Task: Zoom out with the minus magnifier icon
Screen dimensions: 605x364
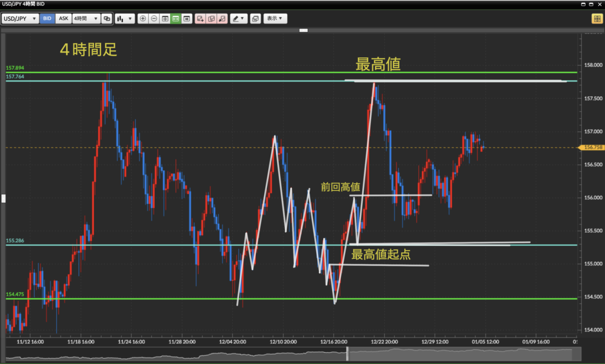Action: tap(154, 18)
